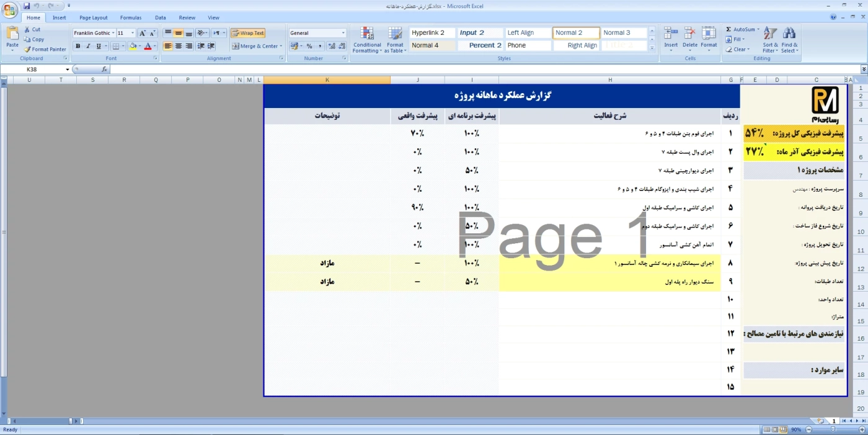Image resolution: width=868 pixels, height=435 pixels.
Task: Toggle Bold formatting
Action: 77,46
